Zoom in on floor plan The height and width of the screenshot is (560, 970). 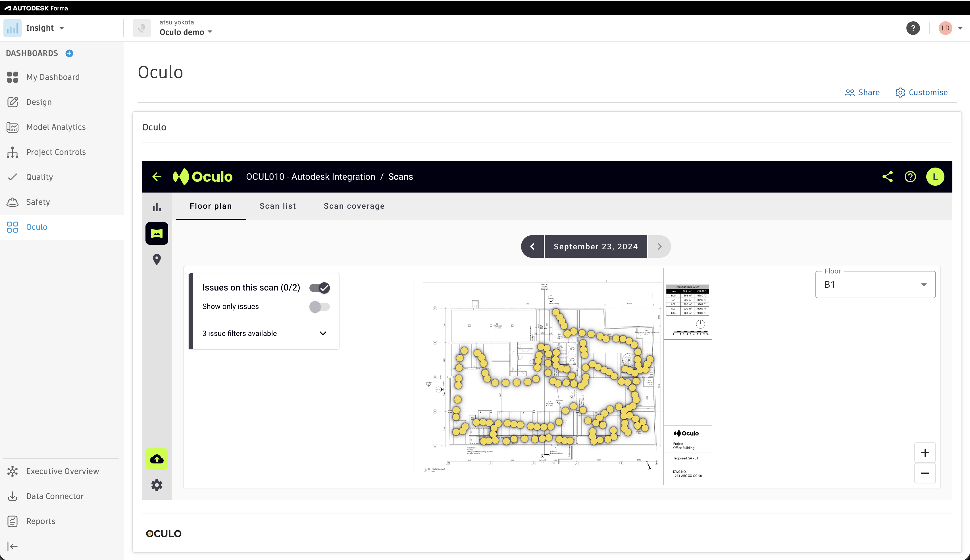coord(925,453)
